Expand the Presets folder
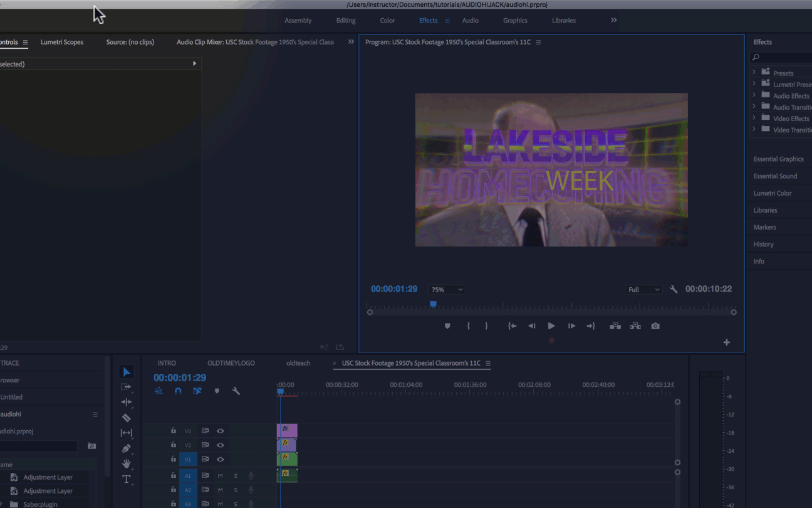Screen dimensions: 812x508 click(754, 73)
